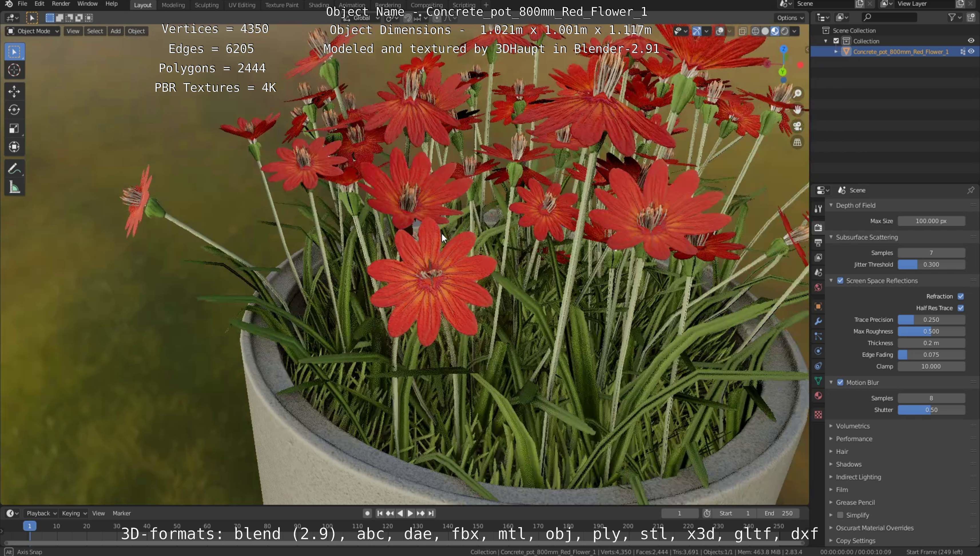Collapse the Depth of Field panel
Screen dimensions: 980x556
coord(855,205)
